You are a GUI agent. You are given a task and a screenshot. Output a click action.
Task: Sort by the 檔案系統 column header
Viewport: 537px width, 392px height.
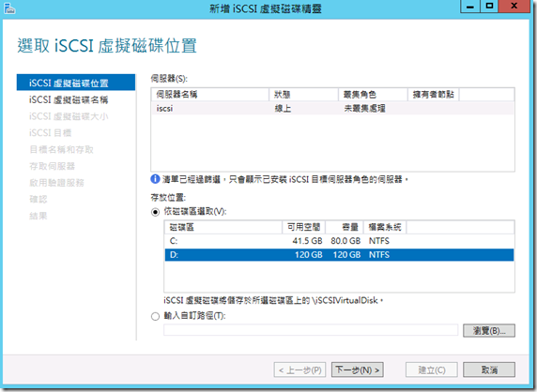pyautogui.click(x=385, y=227)
